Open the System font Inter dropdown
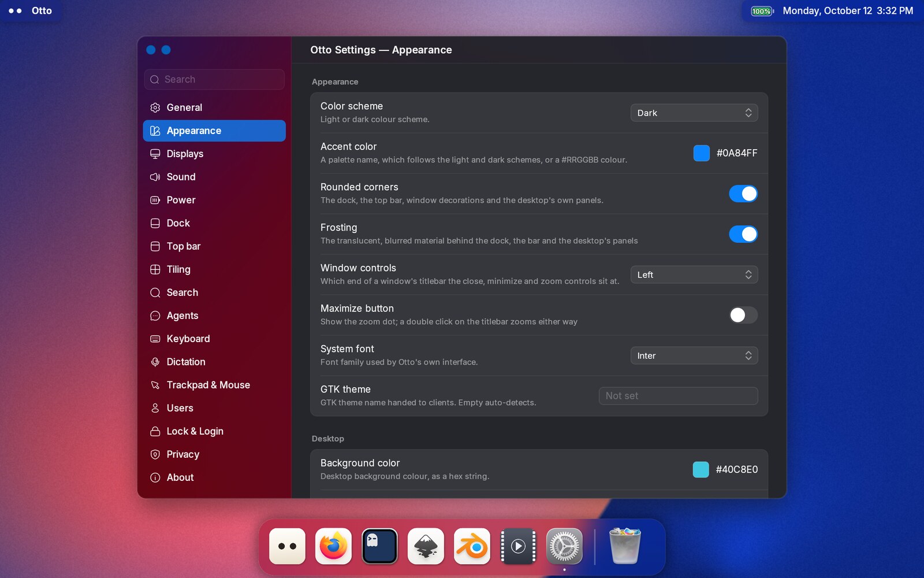This screenshot has height=578, width=924. pyautogui.click(x=694, y=355)
